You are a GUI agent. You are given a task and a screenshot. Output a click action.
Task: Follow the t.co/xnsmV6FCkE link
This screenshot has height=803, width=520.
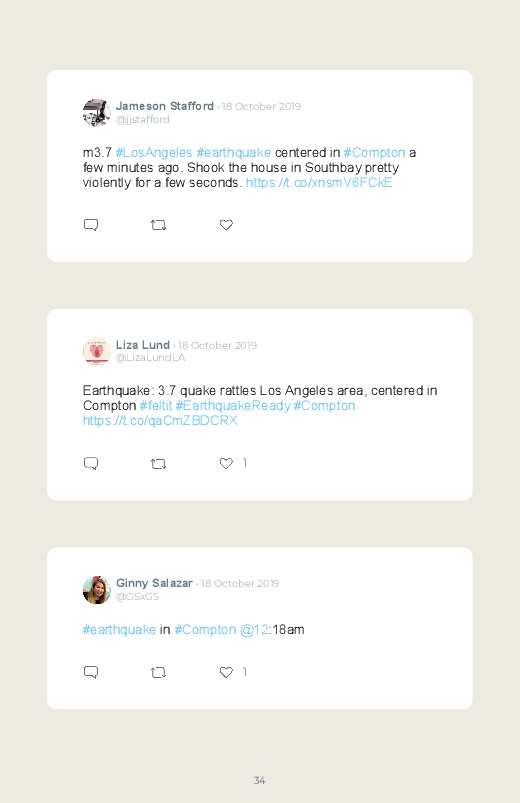[x=319, y=183]
